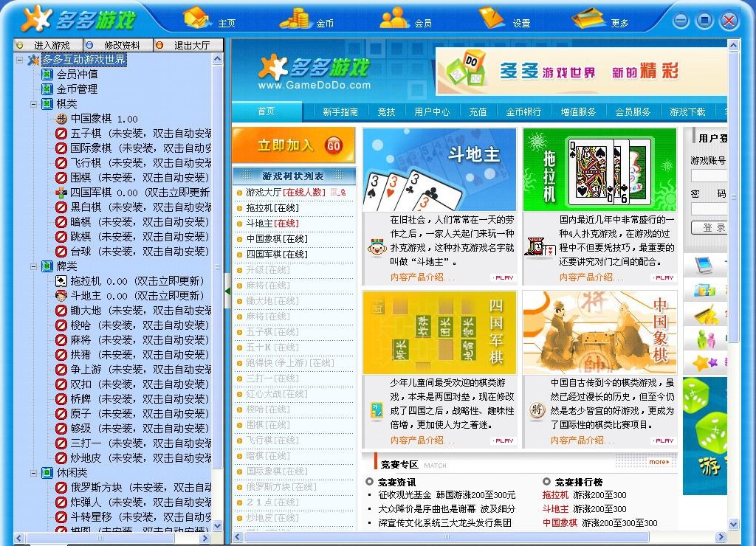The image size is (756, 546).
Task: Open the 设置 settings icon
Action: click(492, 17)
